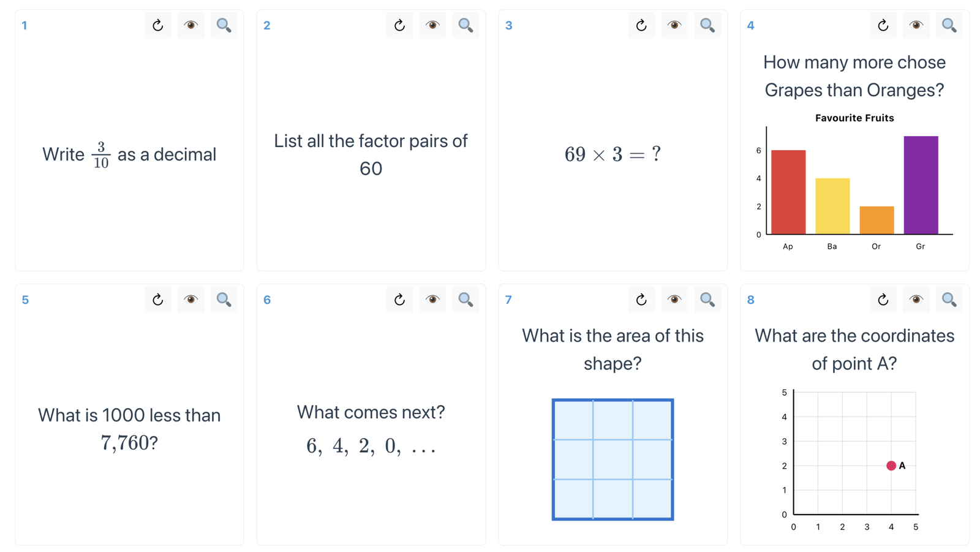980x552 pixels.
Task: Reload the sequence question 6
Action: pos(399,300)
